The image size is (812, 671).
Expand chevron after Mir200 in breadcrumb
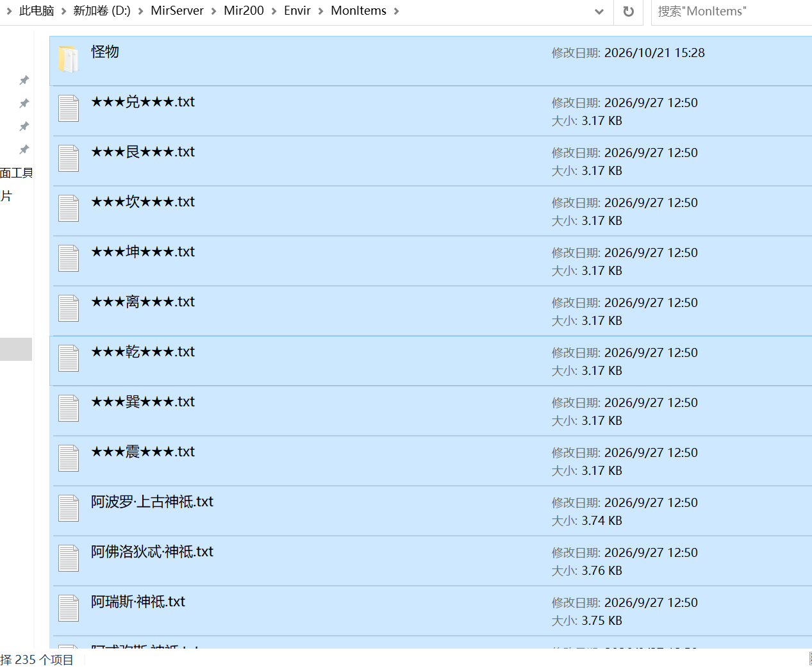point(274,12)
